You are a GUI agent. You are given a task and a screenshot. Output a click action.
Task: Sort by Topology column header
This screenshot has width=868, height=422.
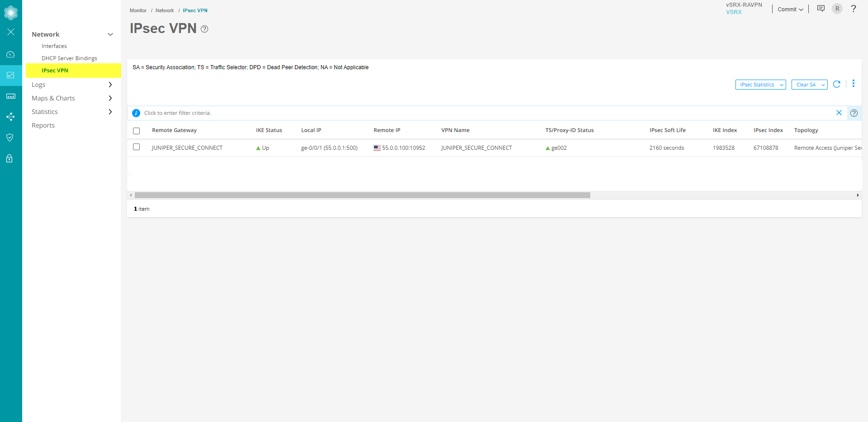806,130
